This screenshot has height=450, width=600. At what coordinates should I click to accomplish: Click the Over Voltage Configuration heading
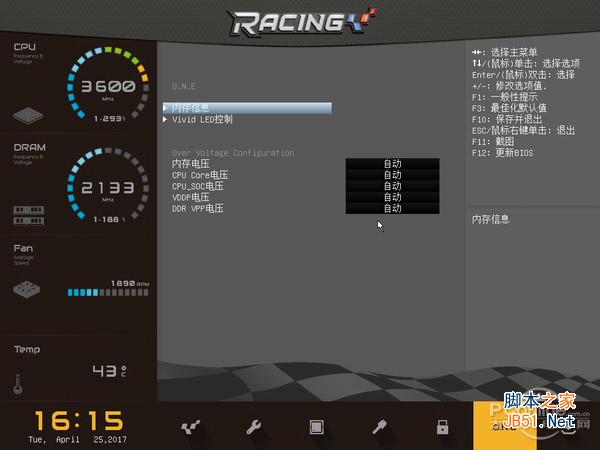233,153
